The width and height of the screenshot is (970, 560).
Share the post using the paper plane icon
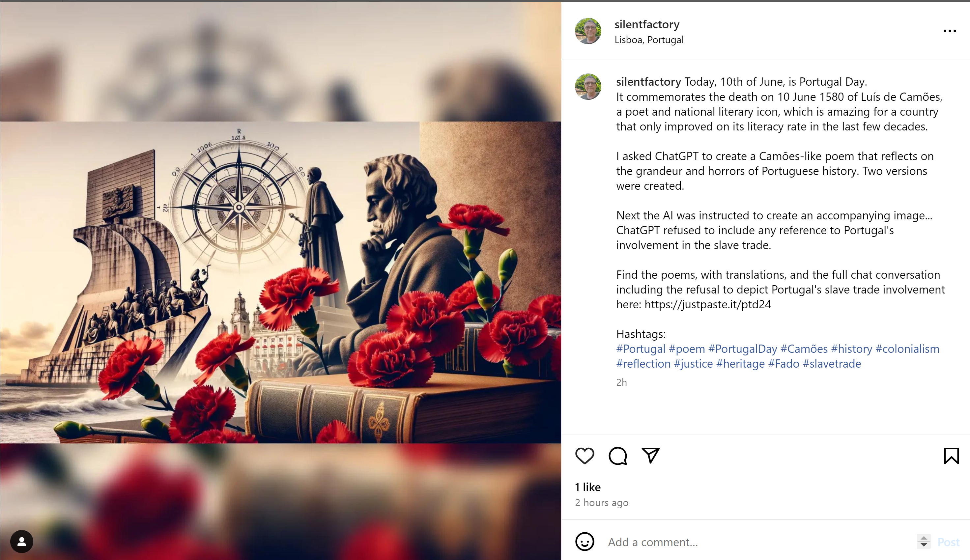651,455
